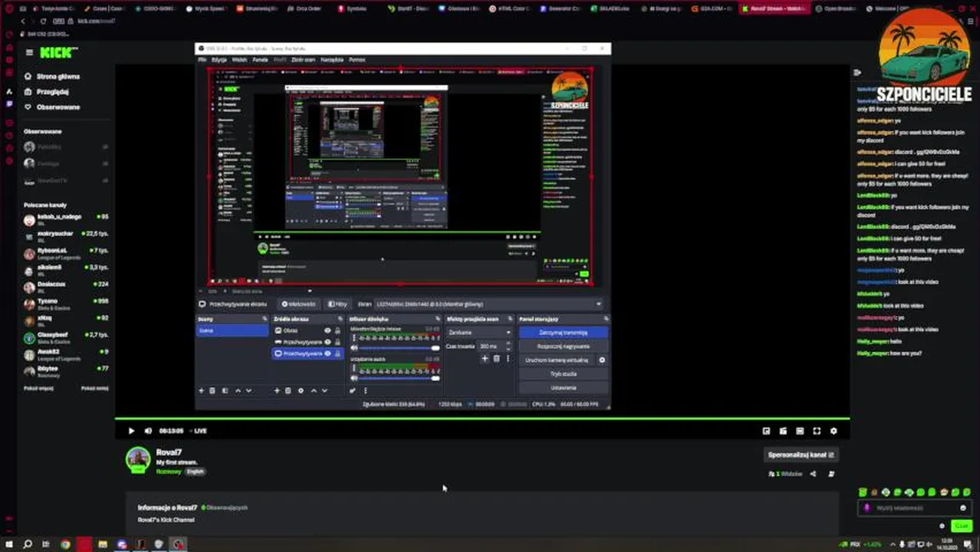Toggle visibility of the highlighted Przechwytywanie source
Image resolution: width=980 pixels, height=552 pixels.
327,353
